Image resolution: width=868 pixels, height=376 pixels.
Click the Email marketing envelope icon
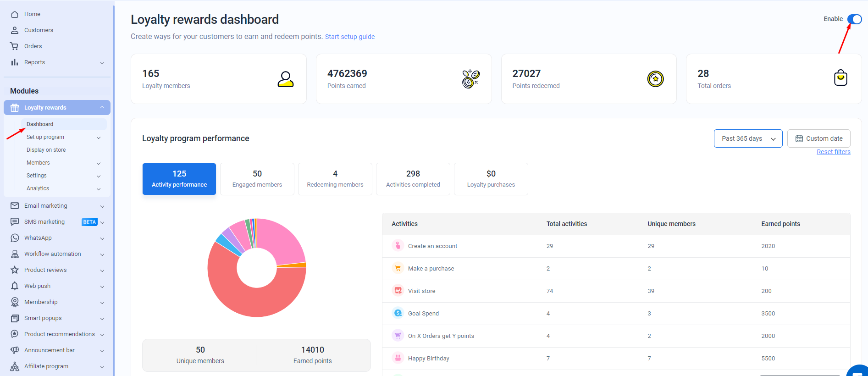[x=15, y=206]
